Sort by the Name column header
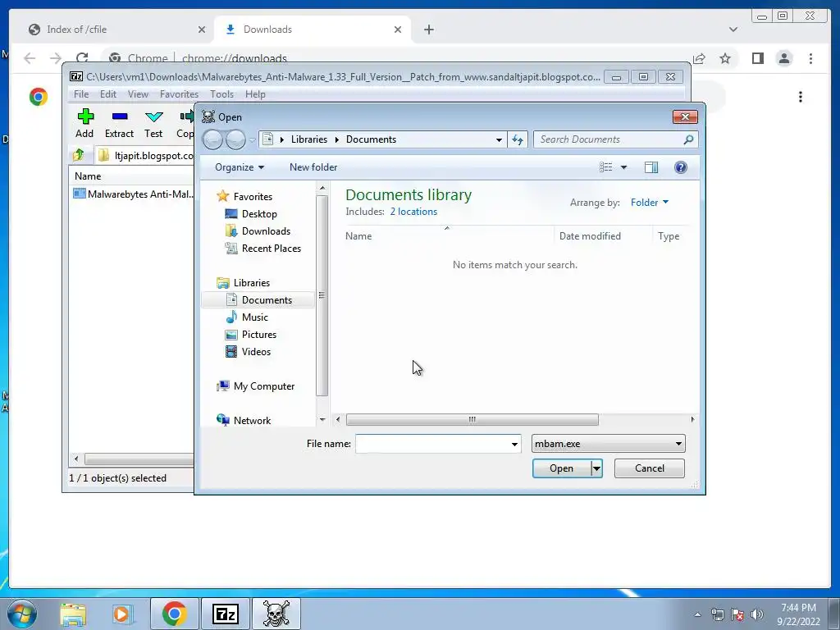Viewport: 840px width, 630px height. click(358, 236)
